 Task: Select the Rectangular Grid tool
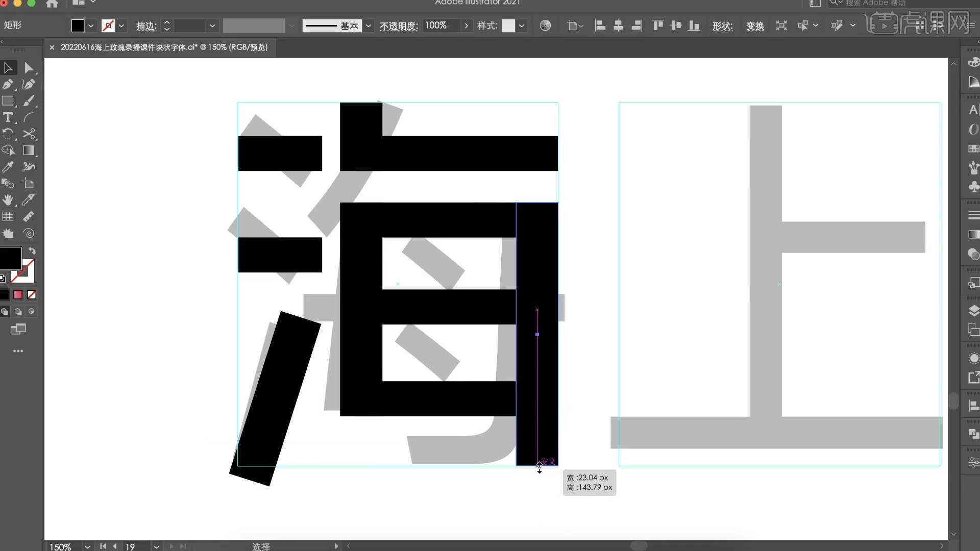pos(8,216)
